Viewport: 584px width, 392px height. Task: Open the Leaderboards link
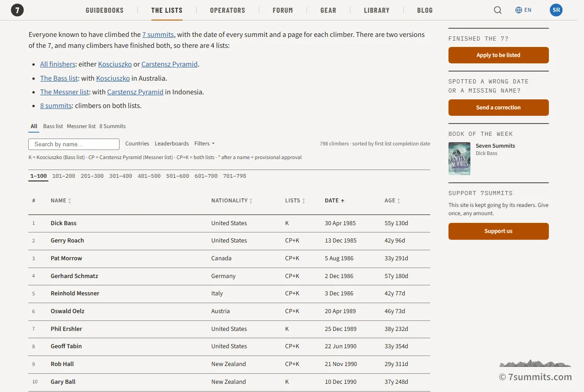172,144
